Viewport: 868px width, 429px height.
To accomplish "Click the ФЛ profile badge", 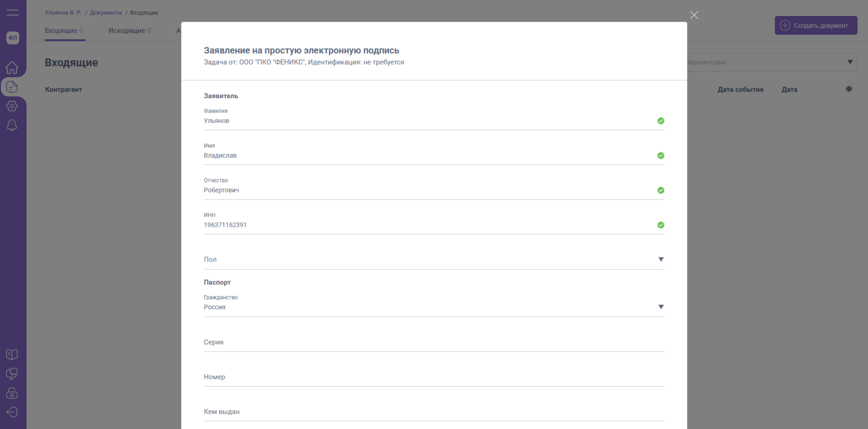I will [12, 38].
